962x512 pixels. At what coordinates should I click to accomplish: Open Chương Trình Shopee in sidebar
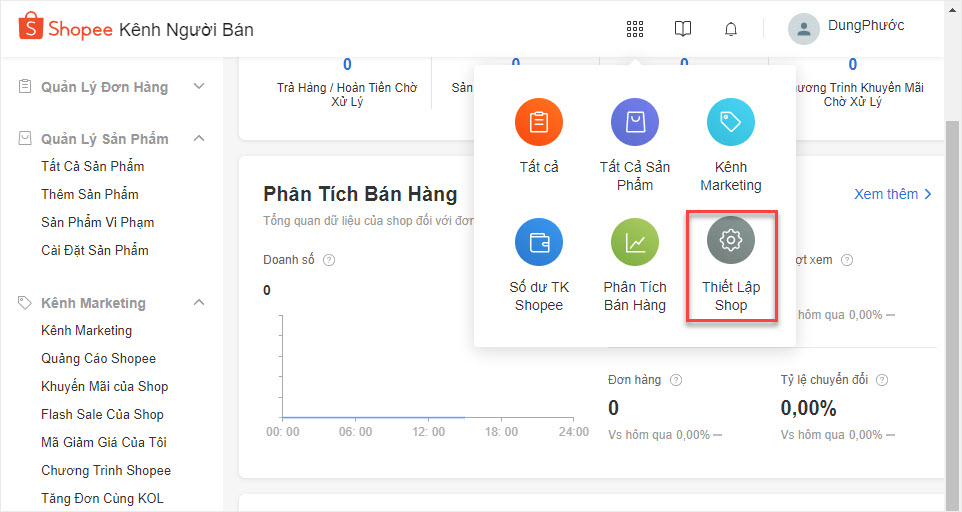(x=106, y=470)
